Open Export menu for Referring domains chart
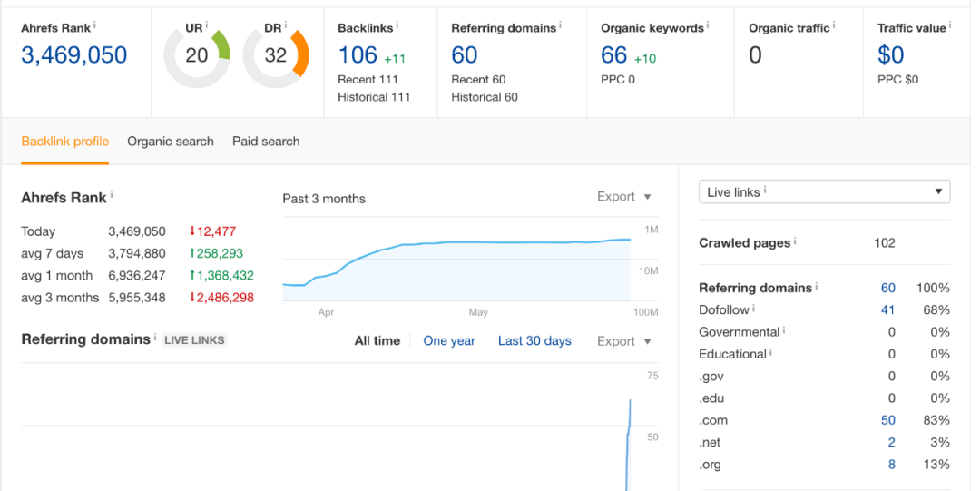Image resolution: width=980 pixels, height=491 pixels. point(623,341)
